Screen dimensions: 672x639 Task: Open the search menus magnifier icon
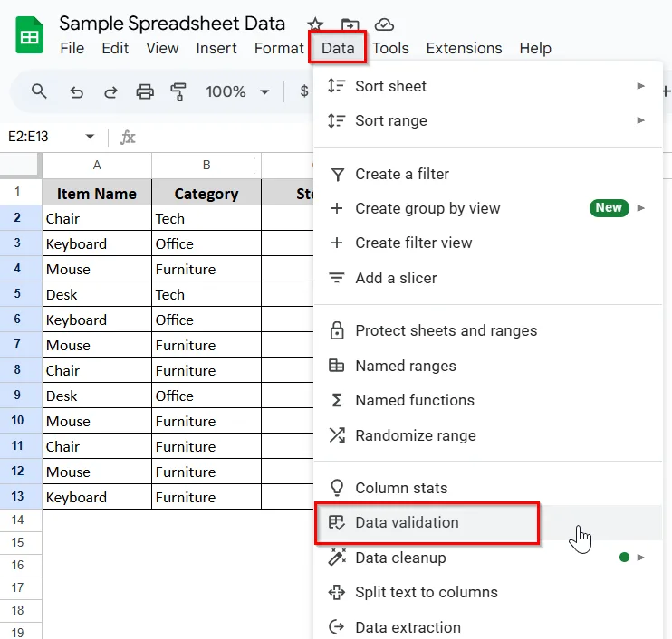click(x=39, y=91)
